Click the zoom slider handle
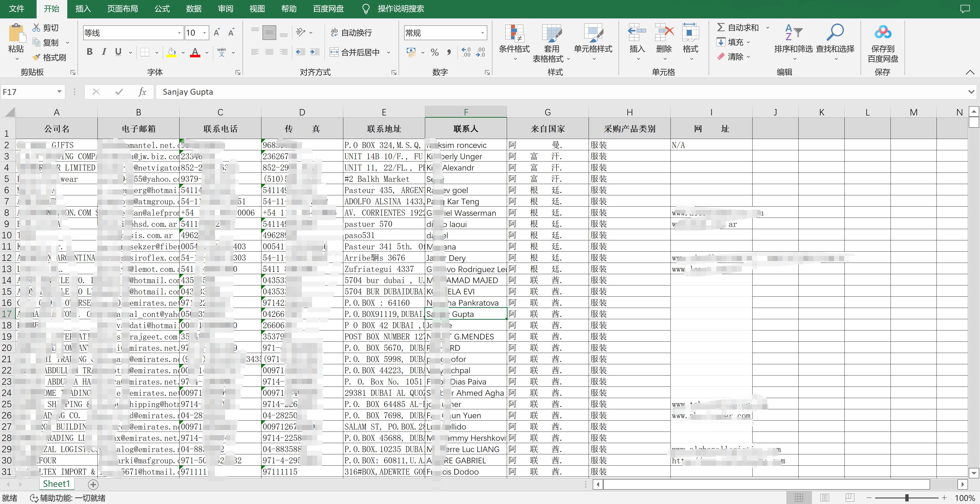This screenshot has width=980, height=504. click(x=907, y=498)
